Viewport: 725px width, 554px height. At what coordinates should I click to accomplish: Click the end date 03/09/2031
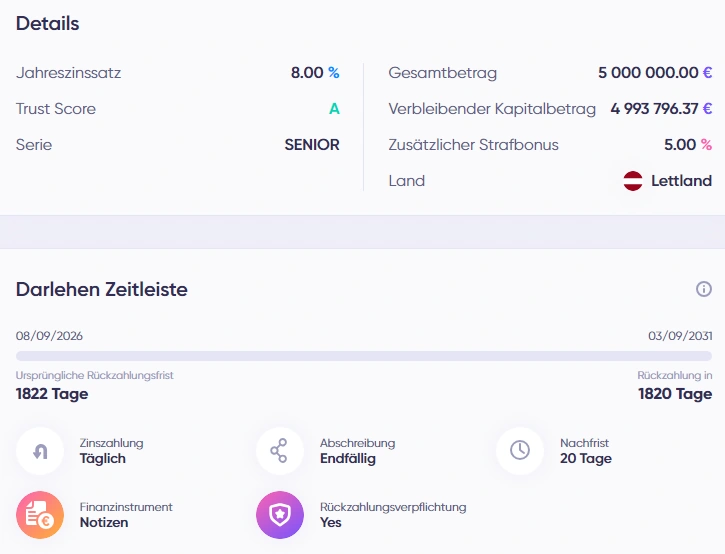point(680,336)
